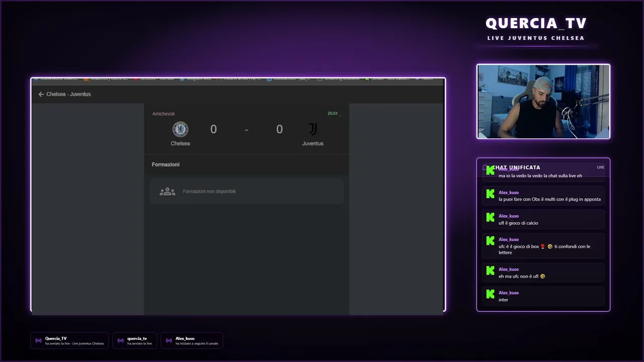Click the LIVE badge in the chat header

(x=601, y=167)
